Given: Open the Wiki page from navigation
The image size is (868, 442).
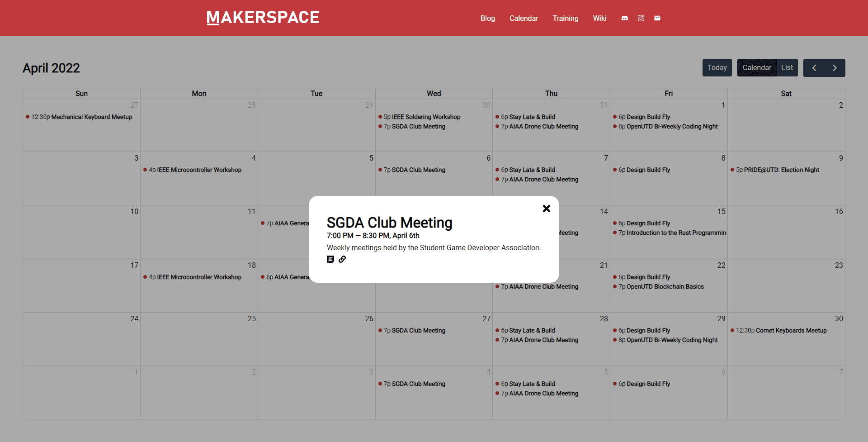Looking at the screenshot, I should (599, 18).
